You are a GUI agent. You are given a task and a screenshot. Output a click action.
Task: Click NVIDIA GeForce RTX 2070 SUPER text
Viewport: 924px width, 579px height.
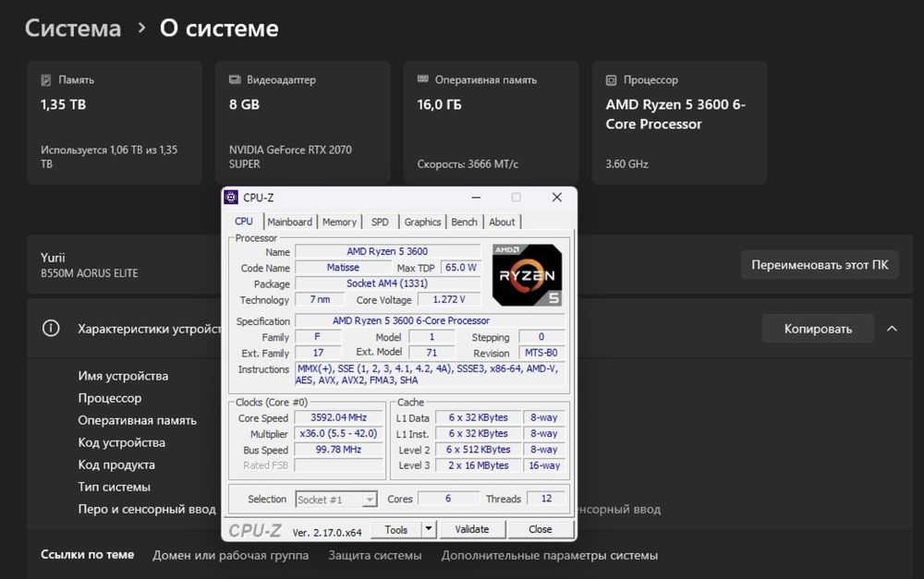290,157
